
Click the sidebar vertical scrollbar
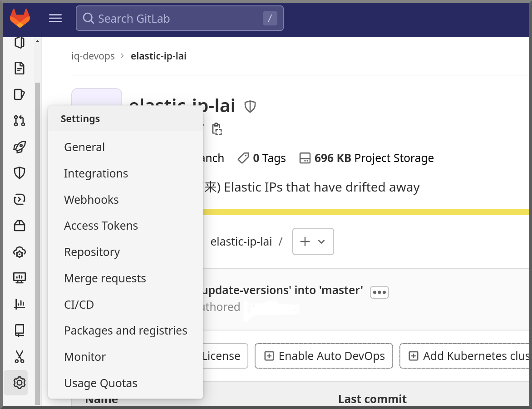[x=37, y=243]
